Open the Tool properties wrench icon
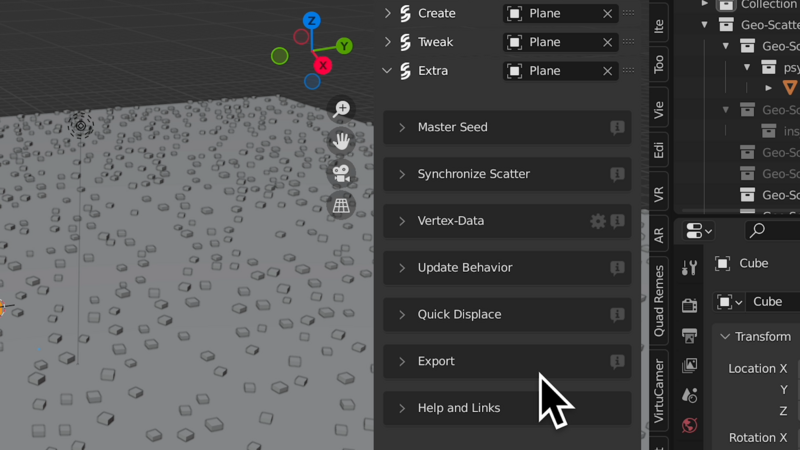Image resolution: width=800 pixels, height=450 pixels. 689,268
